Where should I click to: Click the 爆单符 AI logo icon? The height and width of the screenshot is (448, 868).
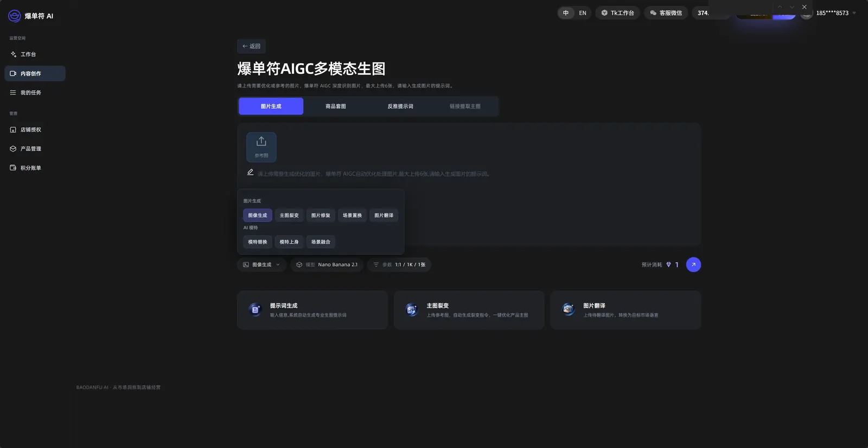tap(15, 16)
